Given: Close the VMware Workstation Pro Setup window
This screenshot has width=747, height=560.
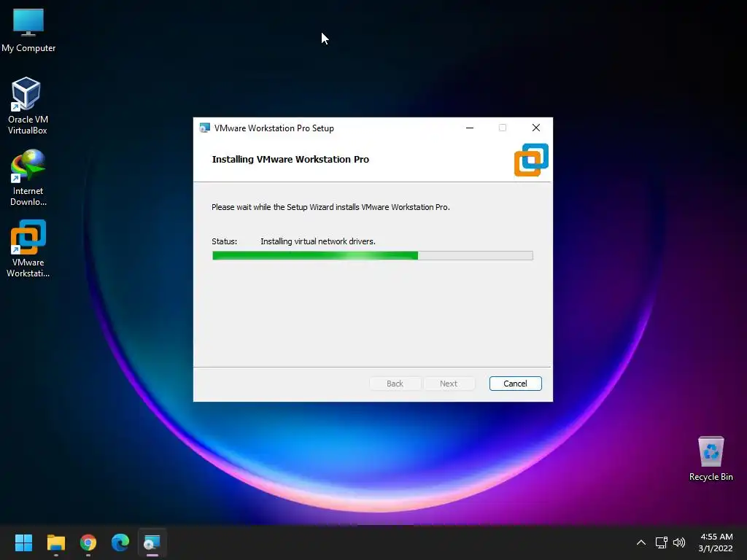Looking at the screenshot, I should (536, 128).
